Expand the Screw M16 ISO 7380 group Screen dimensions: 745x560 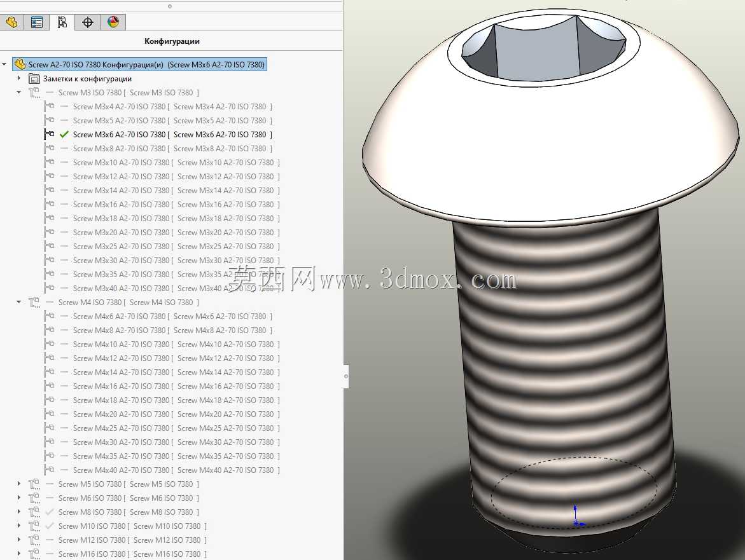(x=19, y=554)
